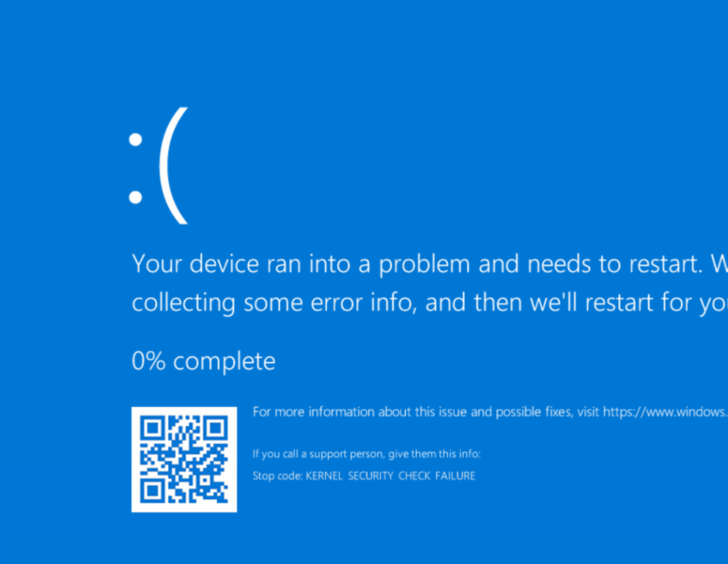Click the QR code's top-right finder square

click(216, 428)
